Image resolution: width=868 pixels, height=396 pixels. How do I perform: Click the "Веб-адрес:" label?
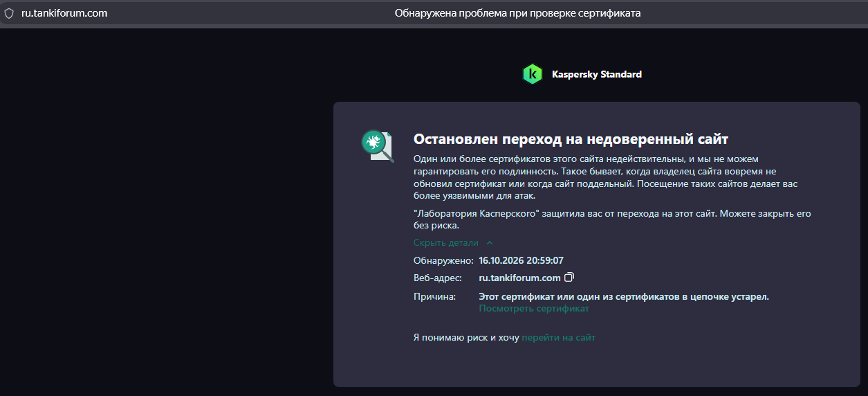point(437,278)
